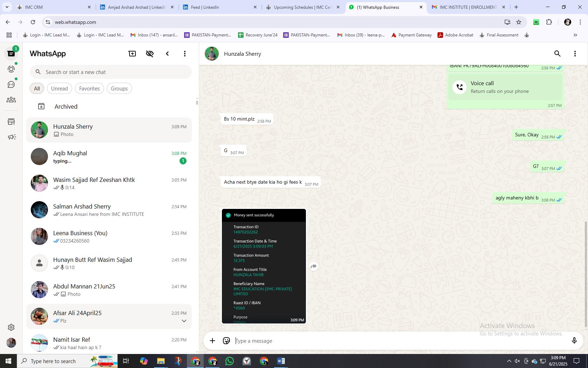Screen dimensions: 588x368
Task: Click the Voice call phone icon bubble
Action: click(x=460, y=87)
